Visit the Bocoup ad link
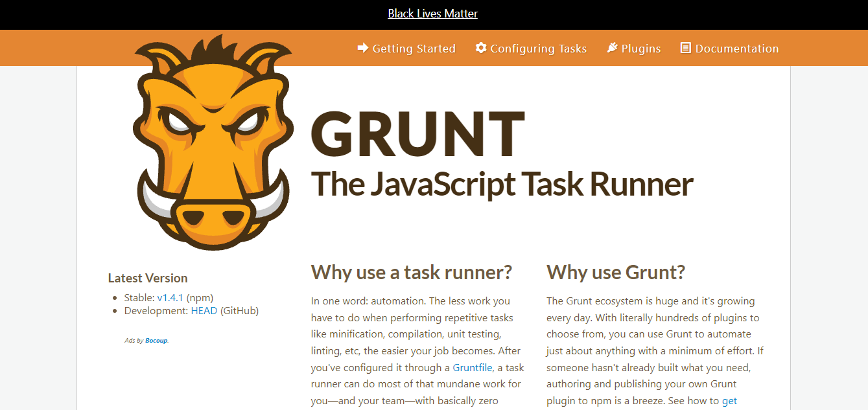The width and height of the screenshot is (868, 410). 157,341
